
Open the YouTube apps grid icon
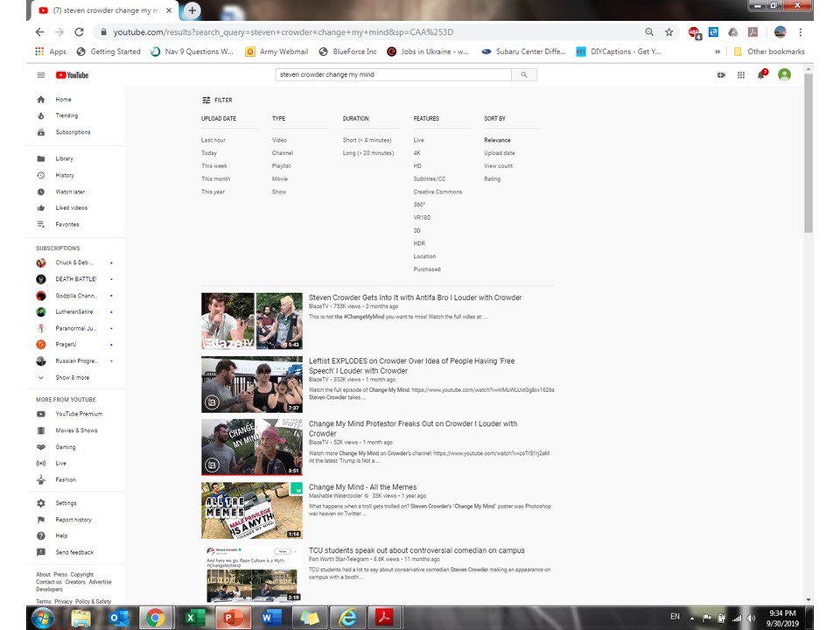pos(741,75)
